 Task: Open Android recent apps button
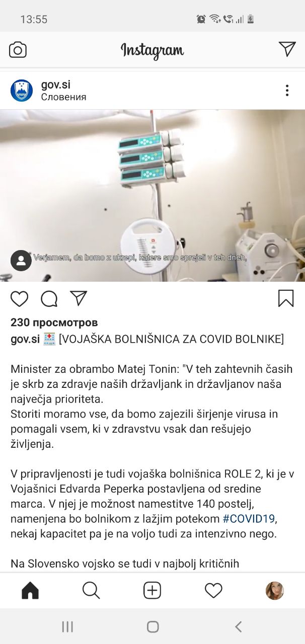click(67, 626)
